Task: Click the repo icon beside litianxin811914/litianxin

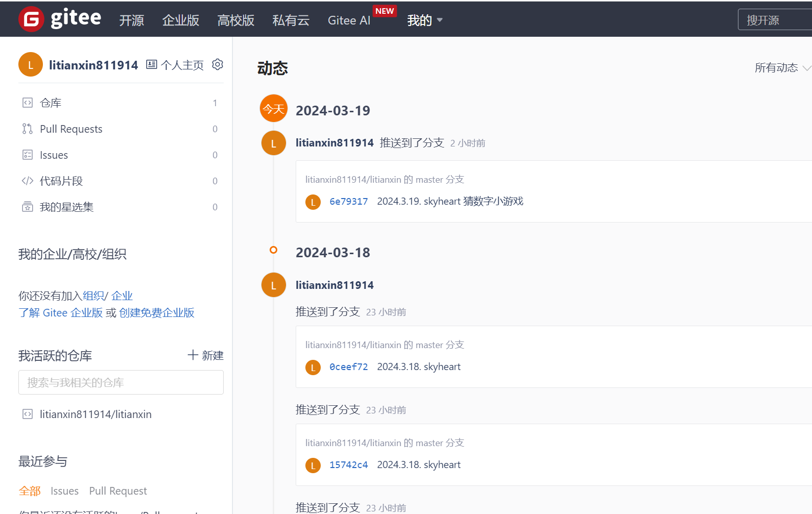Action: point(28,414)
